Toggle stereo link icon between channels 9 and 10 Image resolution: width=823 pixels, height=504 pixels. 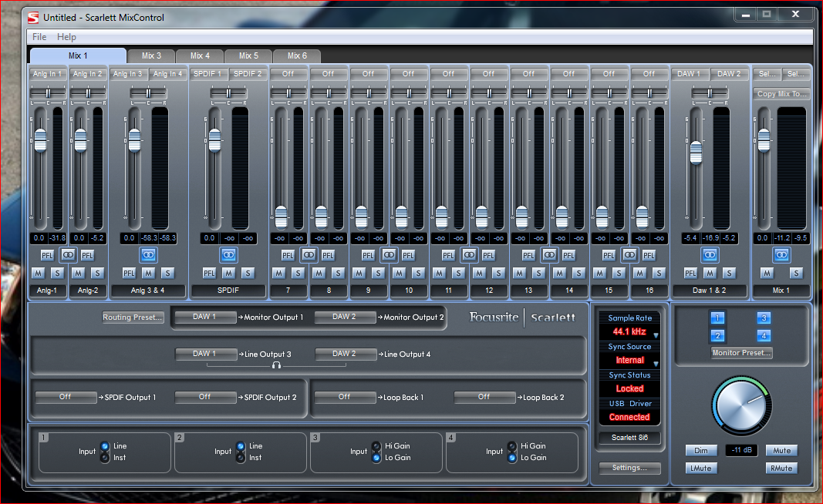389,255
